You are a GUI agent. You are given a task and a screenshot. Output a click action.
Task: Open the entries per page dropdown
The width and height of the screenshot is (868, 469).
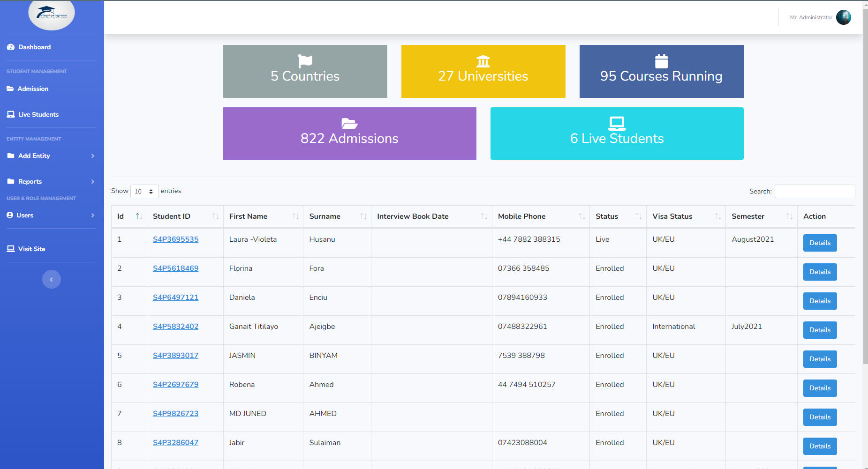point(144,191)
